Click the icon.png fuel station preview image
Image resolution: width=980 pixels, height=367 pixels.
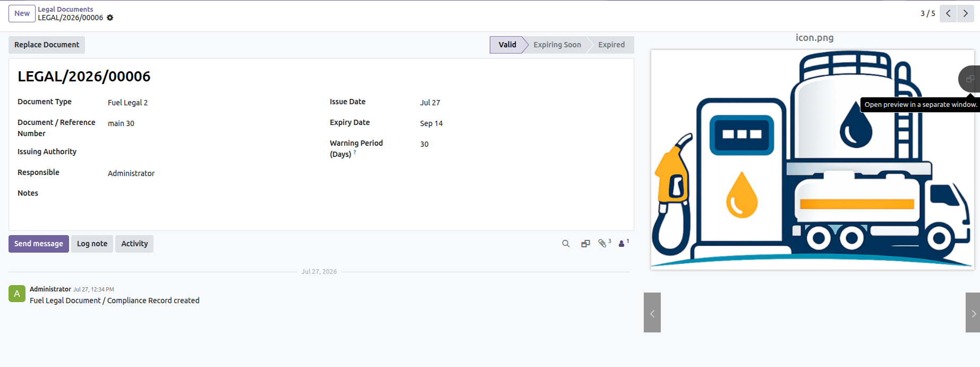click(x=813, y=160)
